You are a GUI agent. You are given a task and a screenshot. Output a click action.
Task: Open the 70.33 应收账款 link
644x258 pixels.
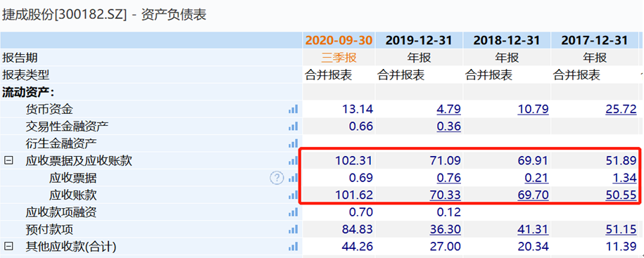click(446, 195)
